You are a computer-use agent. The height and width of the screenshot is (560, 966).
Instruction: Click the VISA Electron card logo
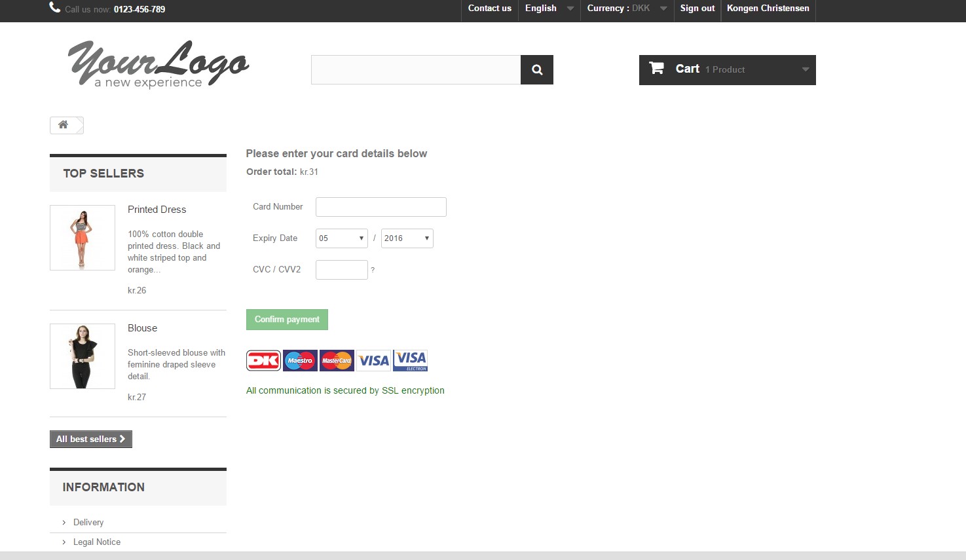[411, 360]
